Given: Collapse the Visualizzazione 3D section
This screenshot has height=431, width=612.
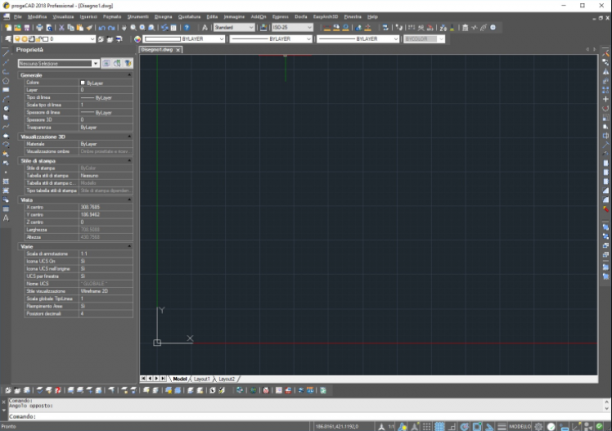Looking at the screenshot, I should (129, 137).
